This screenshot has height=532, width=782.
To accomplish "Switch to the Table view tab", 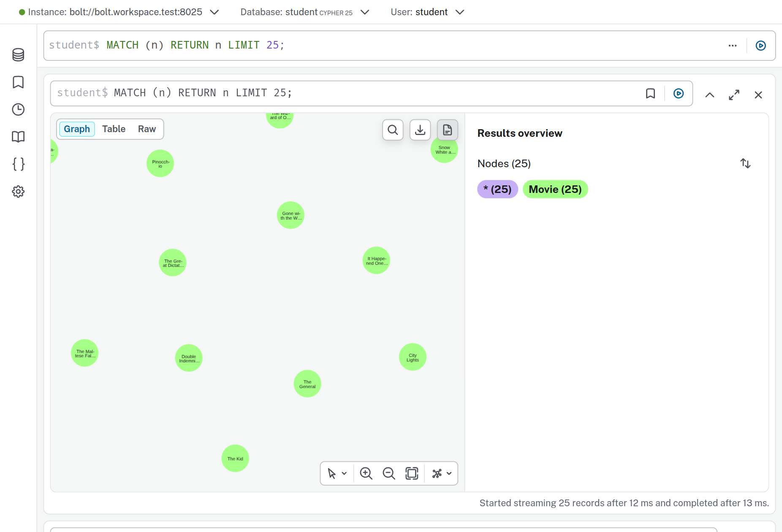I will point(114,129).
